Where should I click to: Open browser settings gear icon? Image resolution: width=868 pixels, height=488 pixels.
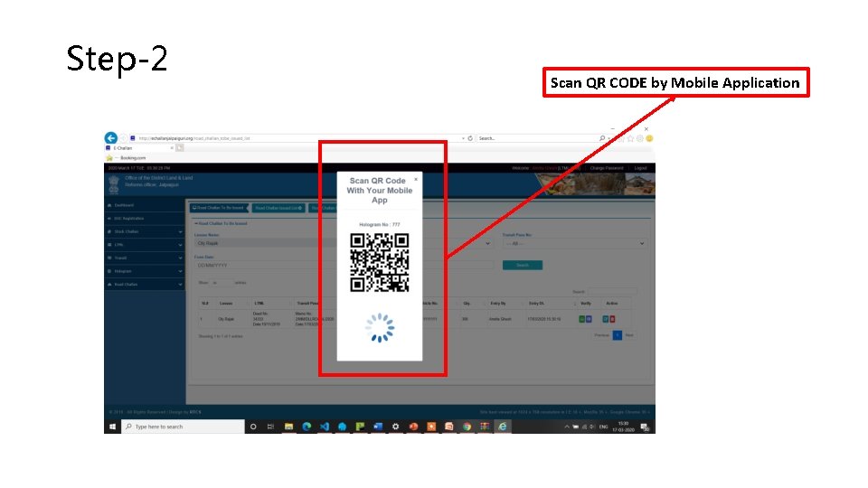(639, 138)
